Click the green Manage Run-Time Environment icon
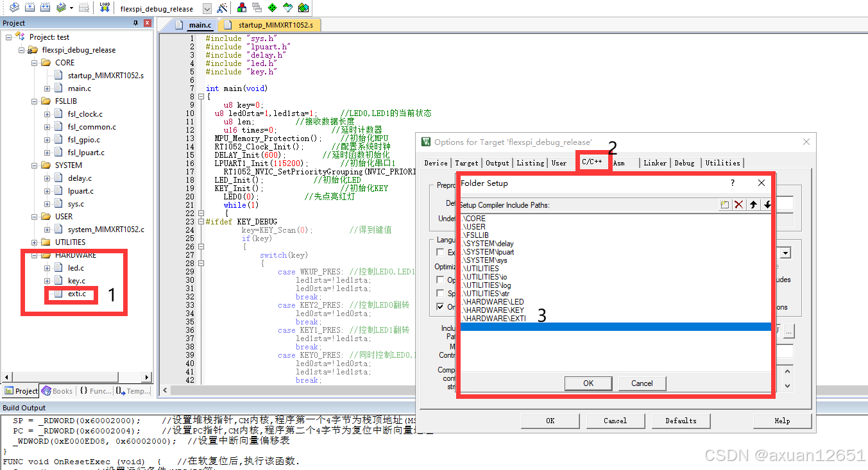 click(273, 8)
